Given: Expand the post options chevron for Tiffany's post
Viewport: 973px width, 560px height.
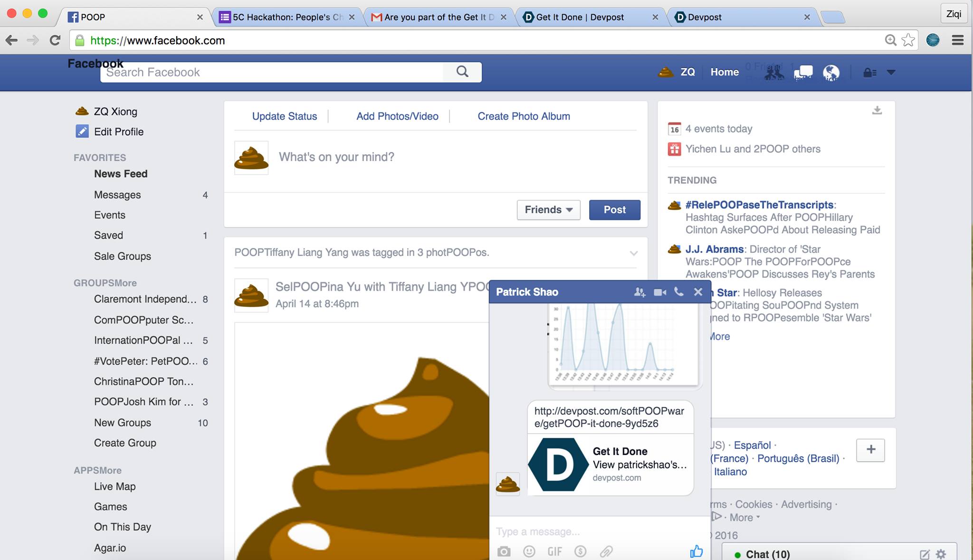Looking at the screenshot, I should (633, 253).
